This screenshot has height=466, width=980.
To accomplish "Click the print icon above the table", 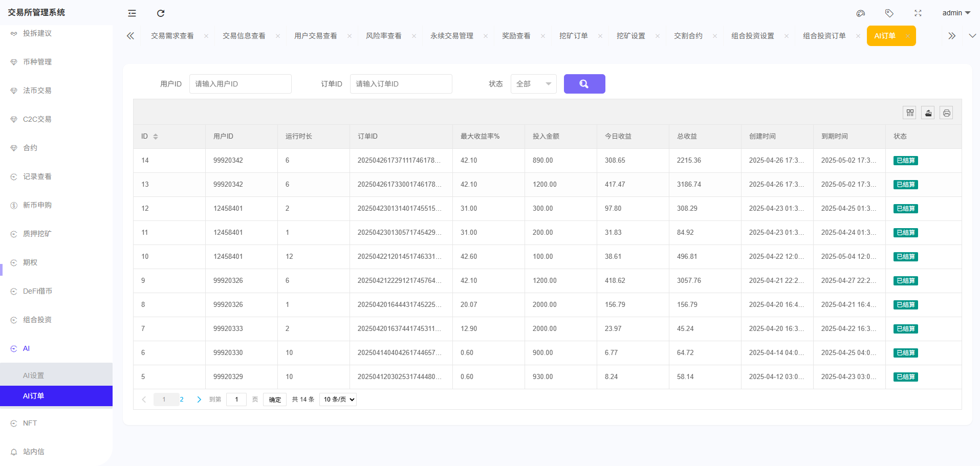I will click(x=946, y=113).
